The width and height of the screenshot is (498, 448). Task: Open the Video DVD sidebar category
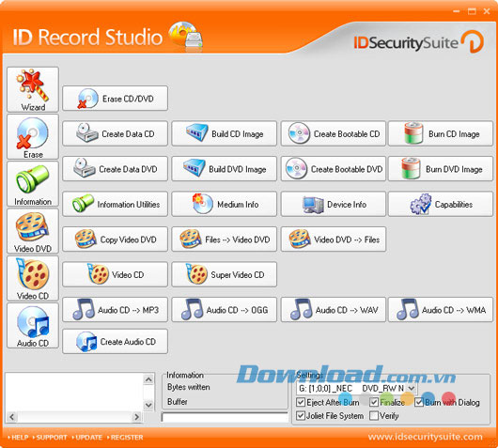tap(33, 231)
